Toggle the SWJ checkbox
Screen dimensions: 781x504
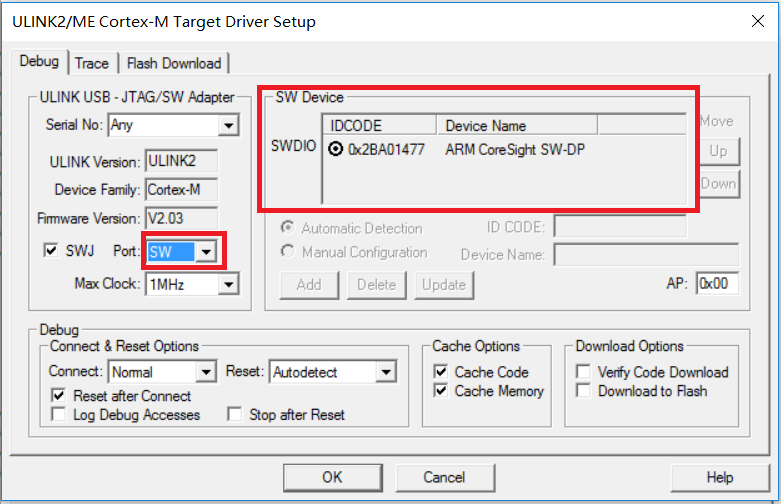[x=51, y=250]
